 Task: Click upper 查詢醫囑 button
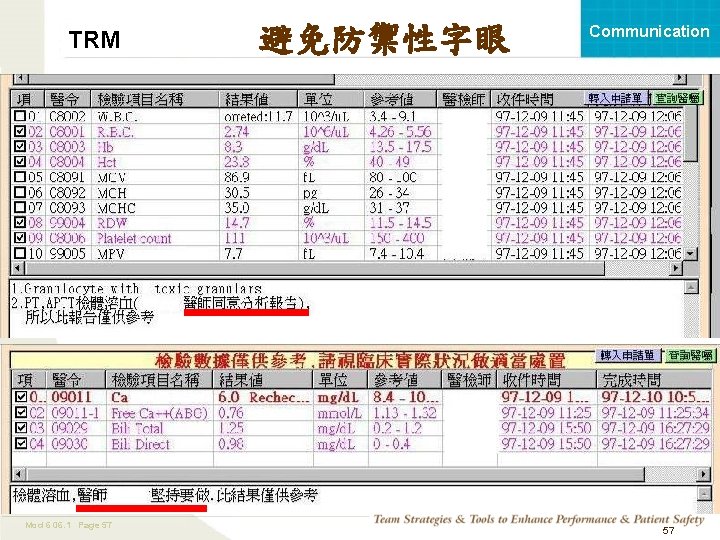pyautogui.click(x=677, y=98)
